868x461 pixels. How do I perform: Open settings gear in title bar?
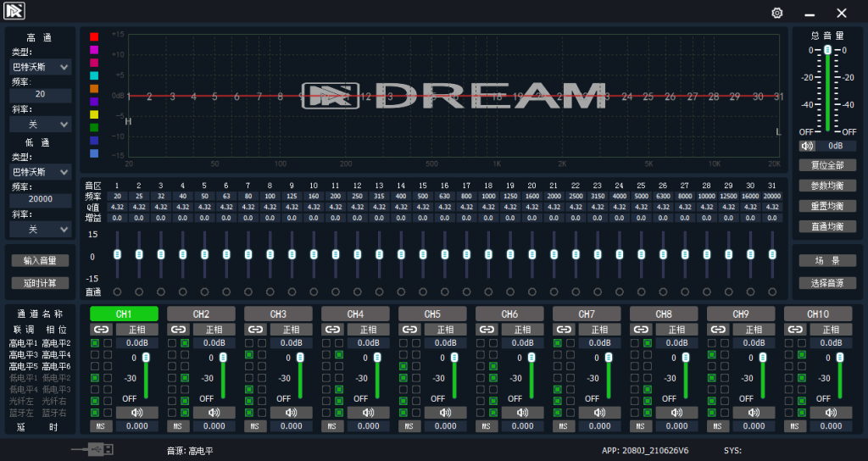pyautogui.click(x=777, y=13)
